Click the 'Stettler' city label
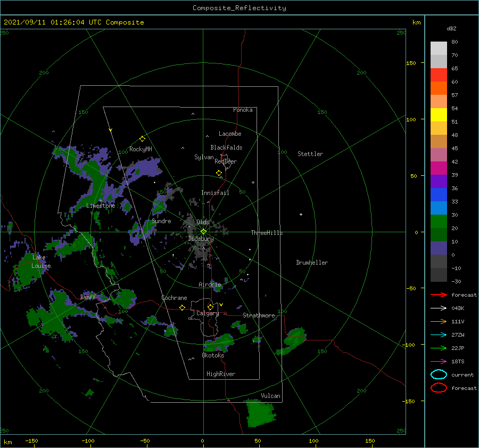This screenshot has height=448, width=479. pyautogui.click(x=310, y=154)
